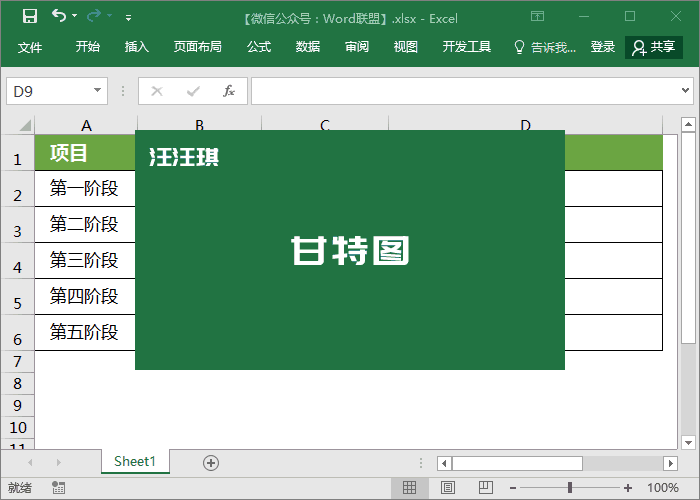Screen dimensions: 700x500
Task: Click the cell 第四阶段
Action: (85, 297)
